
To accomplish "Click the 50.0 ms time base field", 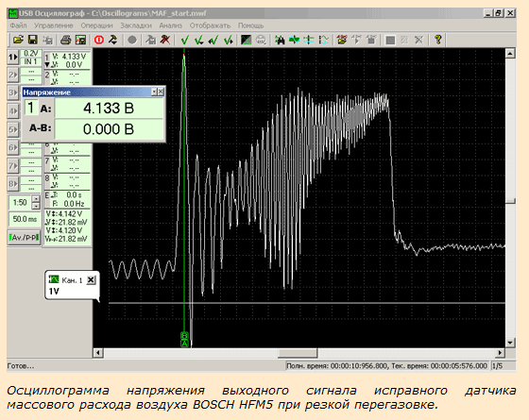I will [25, 219].
